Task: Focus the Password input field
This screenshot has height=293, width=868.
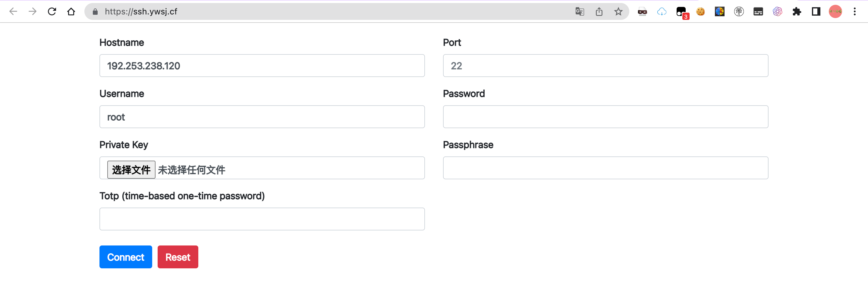Action: point(605,117)
